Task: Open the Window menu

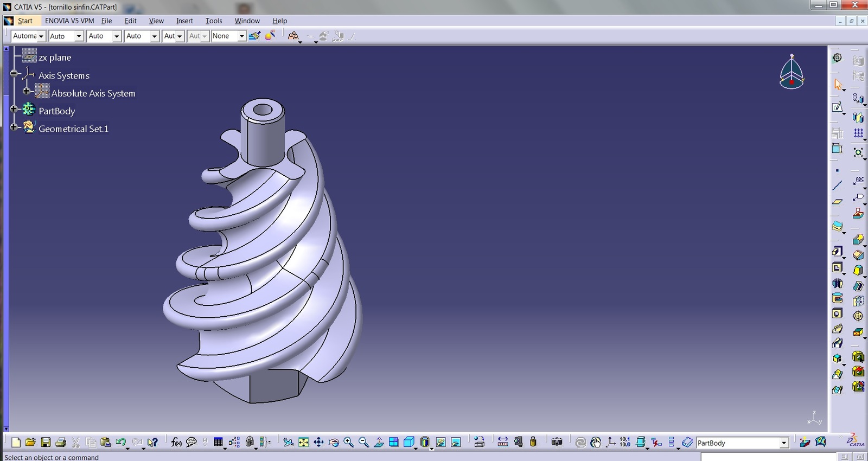Action: (247, 21)
